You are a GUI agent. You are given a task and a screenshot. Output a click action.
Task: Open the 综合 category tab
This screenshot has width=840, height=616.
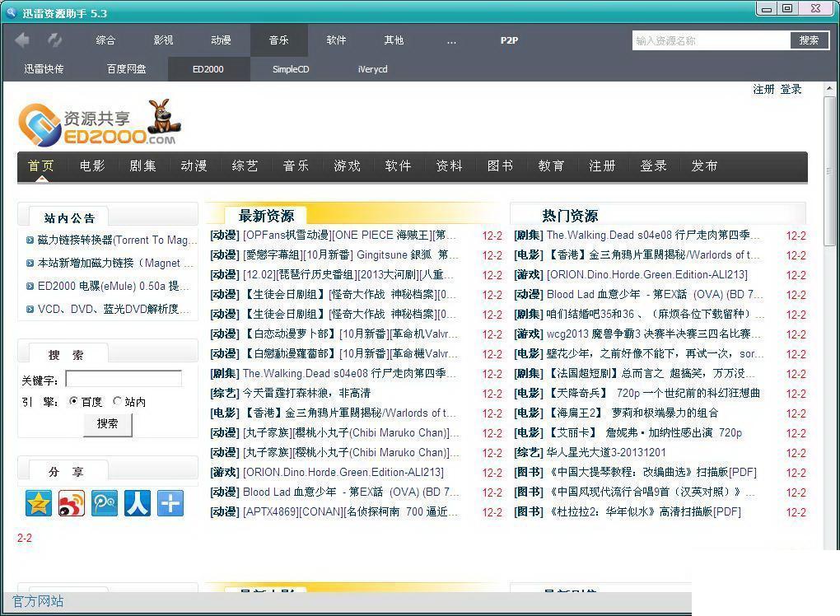[x=105, y=40]
